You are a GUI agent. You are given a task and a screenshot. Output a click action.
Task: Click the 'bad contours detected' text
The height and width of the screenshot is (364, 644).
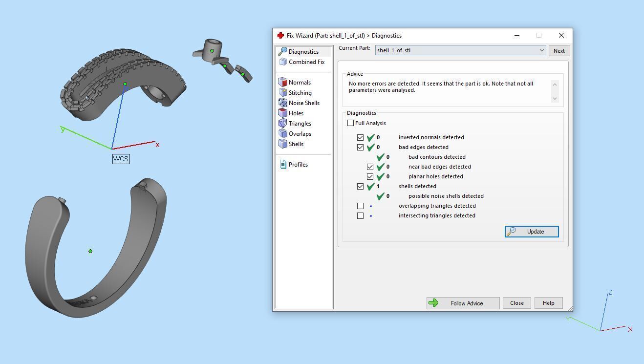437,157
